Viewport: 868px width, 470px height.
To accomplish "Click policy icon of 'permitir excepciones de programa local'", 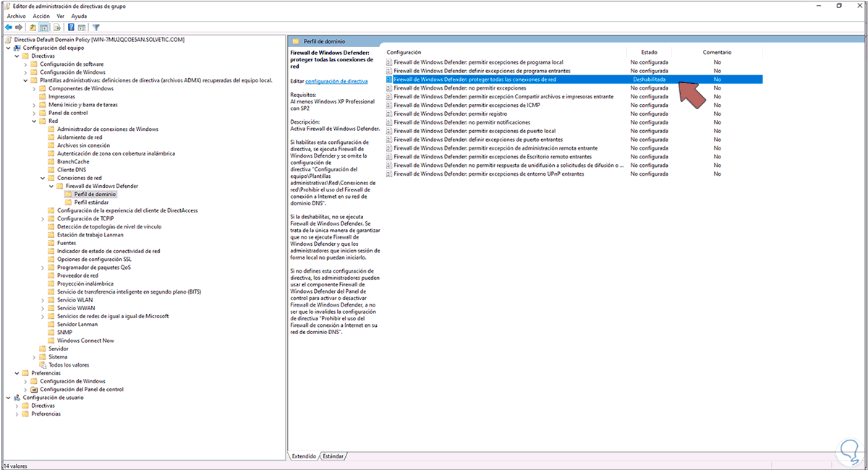I will click(x=389, y=62).
